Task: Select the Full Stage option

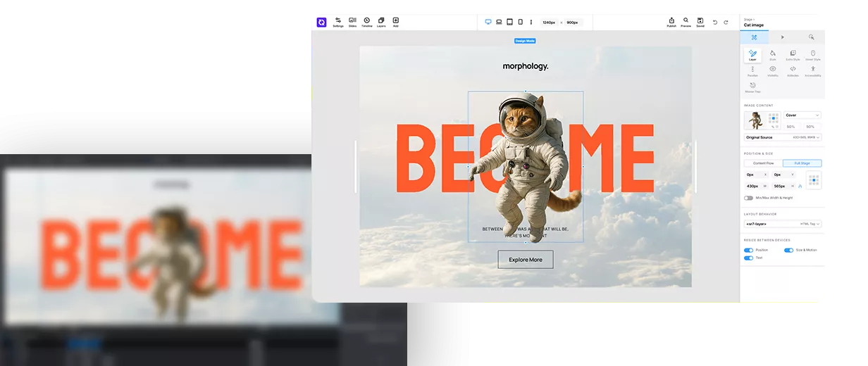Action: (802, 163)
